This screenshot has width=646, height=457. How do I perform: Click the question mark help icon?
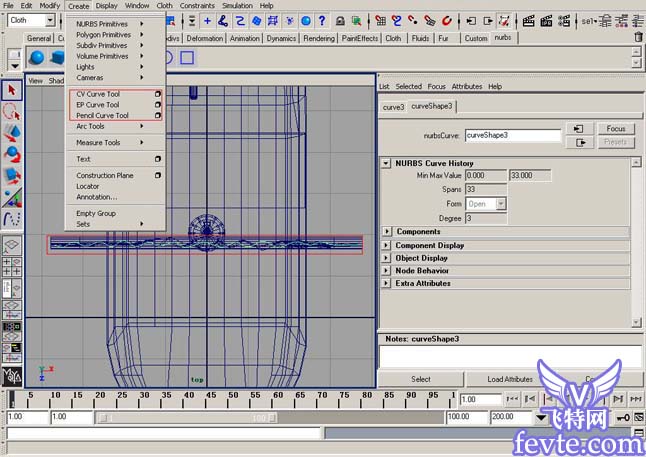(x=322, y=20)
